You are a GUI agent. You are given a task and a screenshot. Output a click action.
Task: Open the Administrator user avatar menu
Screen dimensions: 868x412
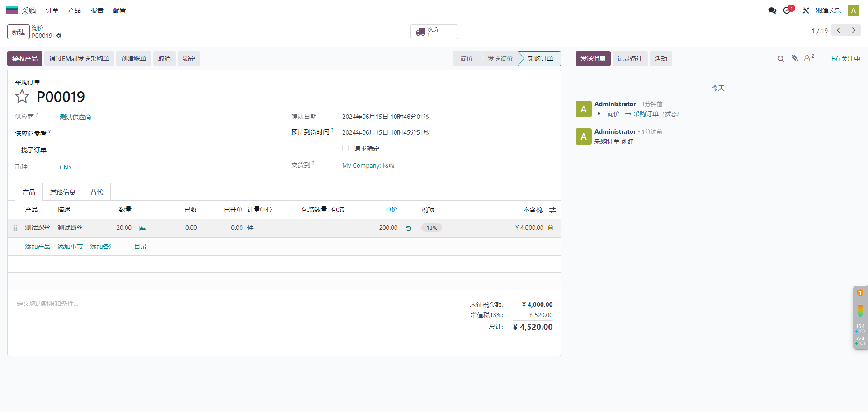click(x=854, y=10)
